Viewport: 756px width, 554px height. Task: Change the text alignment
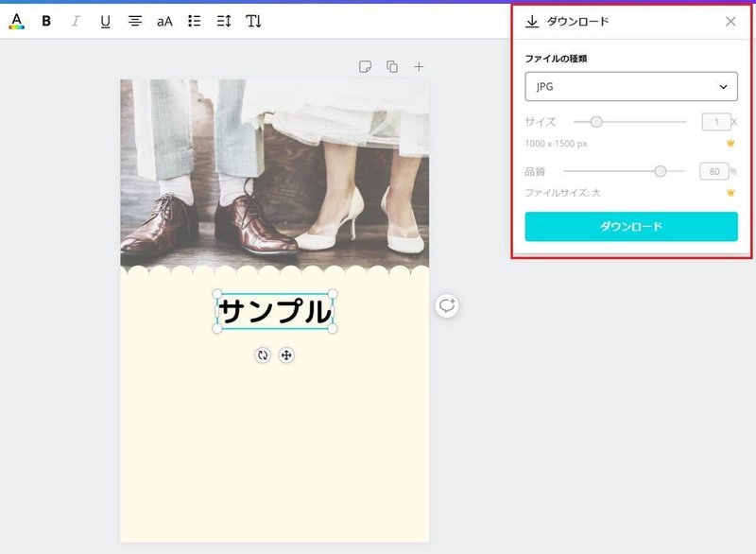tap(135, 20)
